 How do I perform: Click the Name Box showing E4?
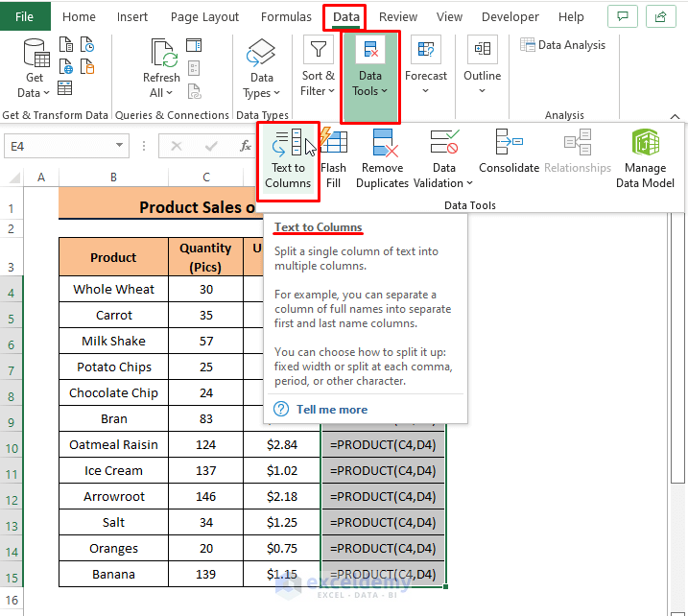(x=58, y=146)
